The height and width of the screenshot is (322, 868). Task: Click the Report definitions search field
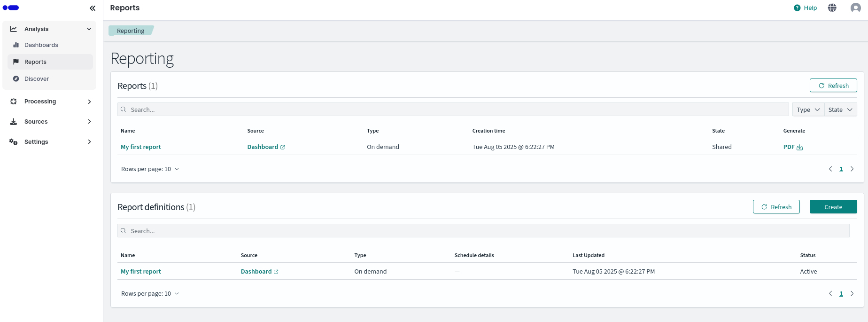[484, 231]
